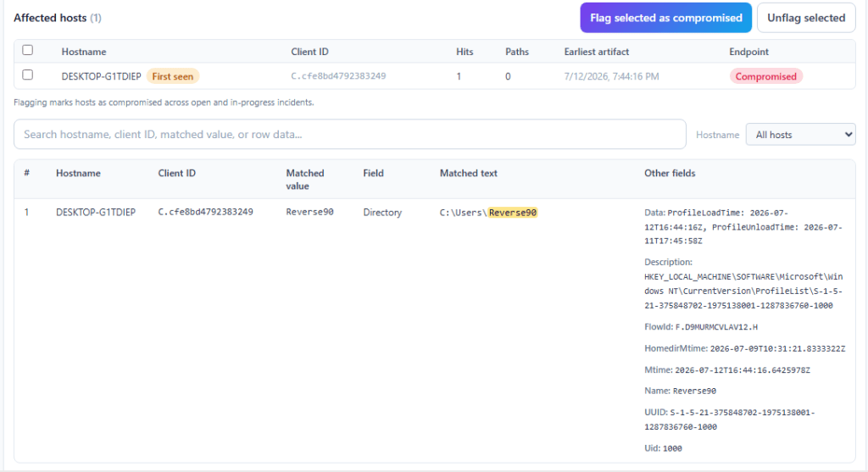The width and height of the screenshot is (868, 472).
Task: Click the Other fields column header
Action: click(x=670, y=173)
